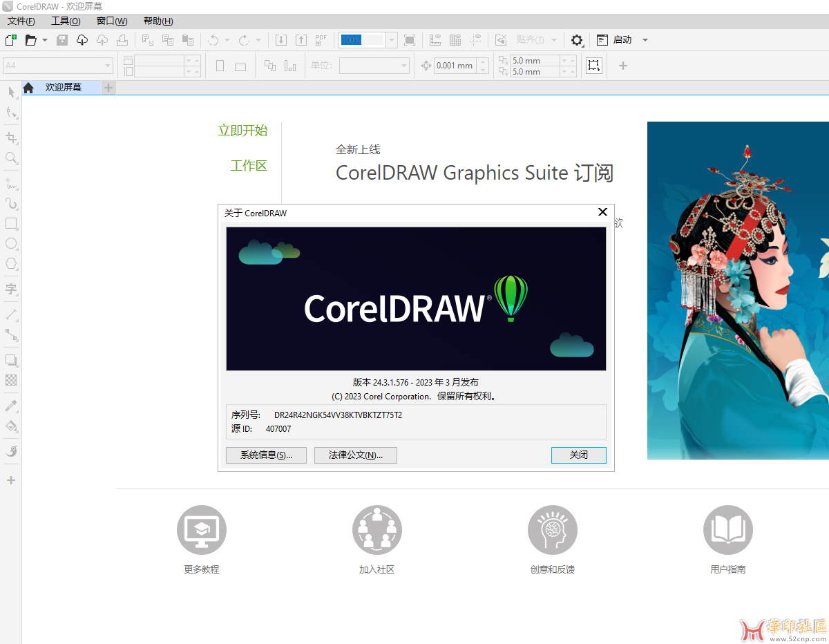The image size is (829, 644).
Task: Click the upper 5.0 mm duplicate distance field
Action: [534, 61]
